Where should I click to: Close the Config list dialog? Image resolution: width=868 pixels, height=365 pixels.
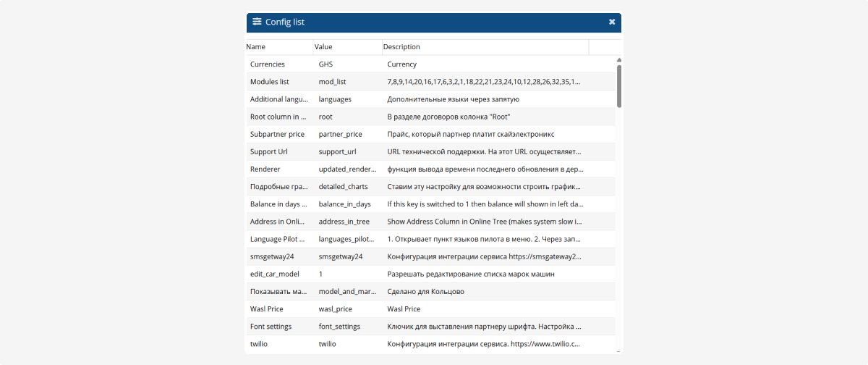612,22
